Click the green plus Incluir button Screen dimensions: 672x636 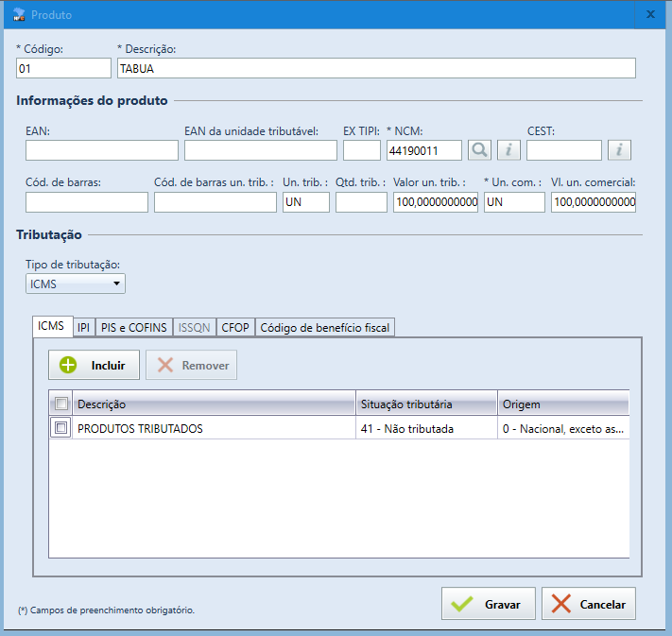tap(94, 365)
